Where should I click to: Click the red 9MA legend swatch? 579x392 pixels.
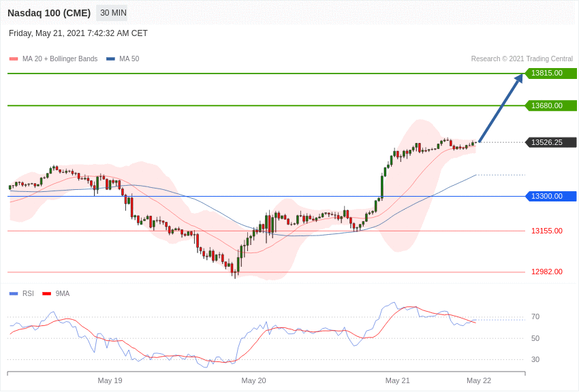point(47,293)
